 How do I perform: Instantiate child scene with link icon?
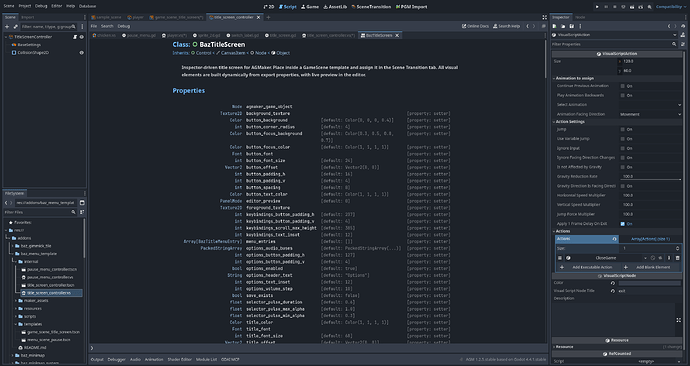coord(15,27)
